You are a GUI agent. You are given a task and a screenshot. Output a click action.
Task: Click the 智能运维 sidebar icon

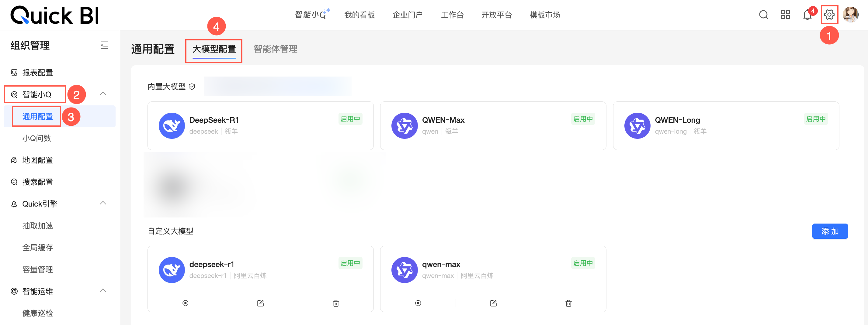click(14, 291)
